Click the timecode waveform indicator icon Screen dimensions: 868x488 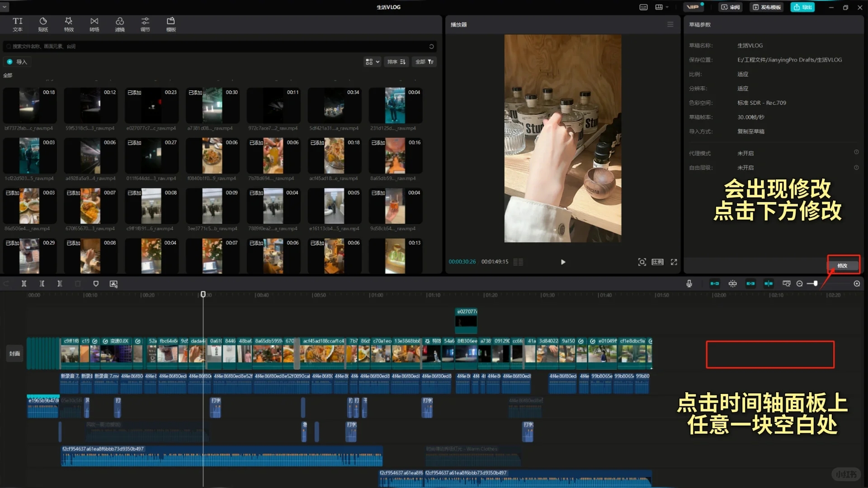(518, 262)
